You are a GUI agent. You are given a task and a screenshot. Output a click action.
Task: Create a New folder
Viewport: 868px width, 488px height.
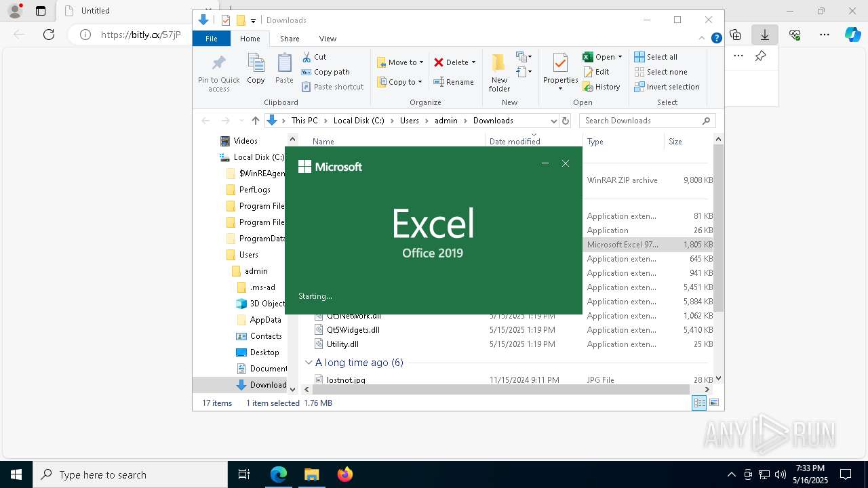499,73
